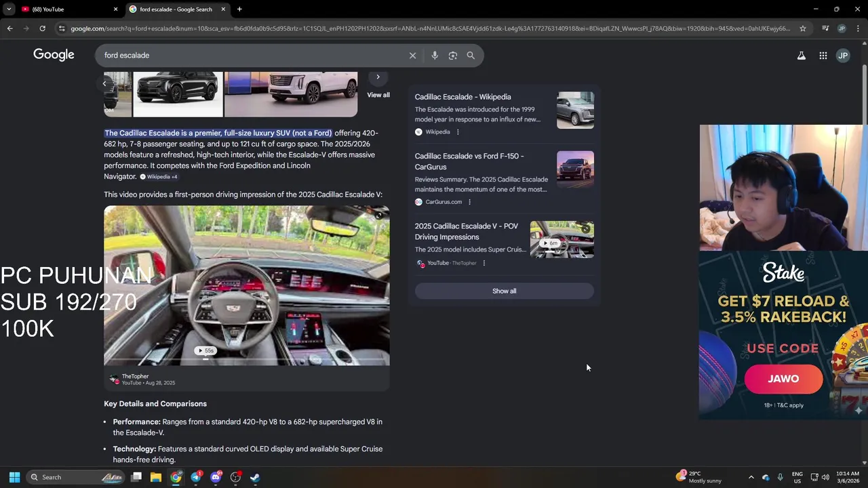Open the black Escalade carousel image

tap(178, 94)
